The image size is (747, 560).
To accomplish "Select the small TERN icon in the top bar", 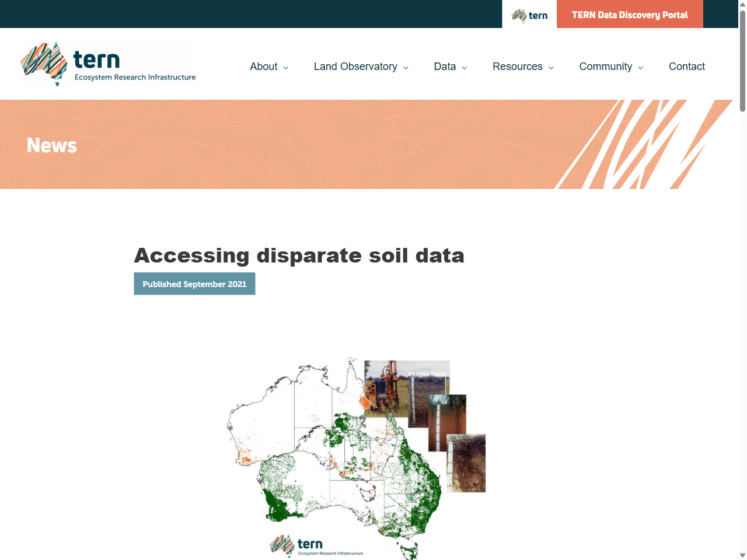I will click(x=529, y=14).
